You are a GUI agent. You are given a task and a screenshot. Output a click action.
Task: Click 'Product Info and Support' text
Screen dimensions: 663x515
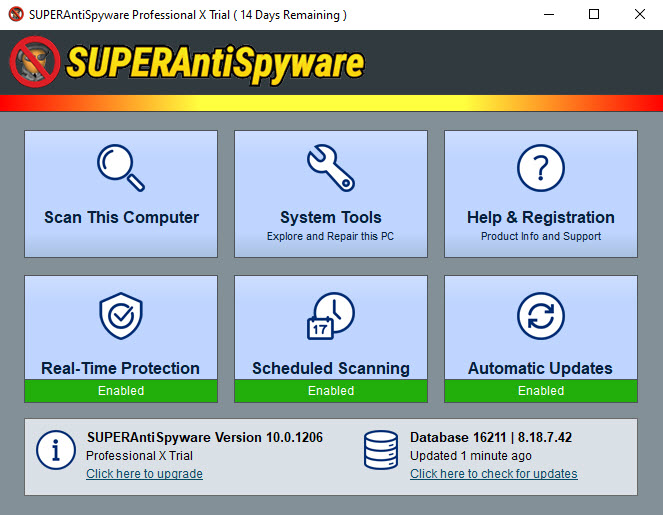click(541, 236)
